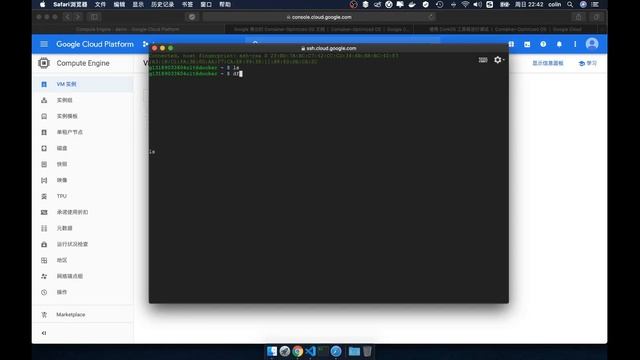Open the Google Cloud Platform hamburger menu

(x=44, y=44)
